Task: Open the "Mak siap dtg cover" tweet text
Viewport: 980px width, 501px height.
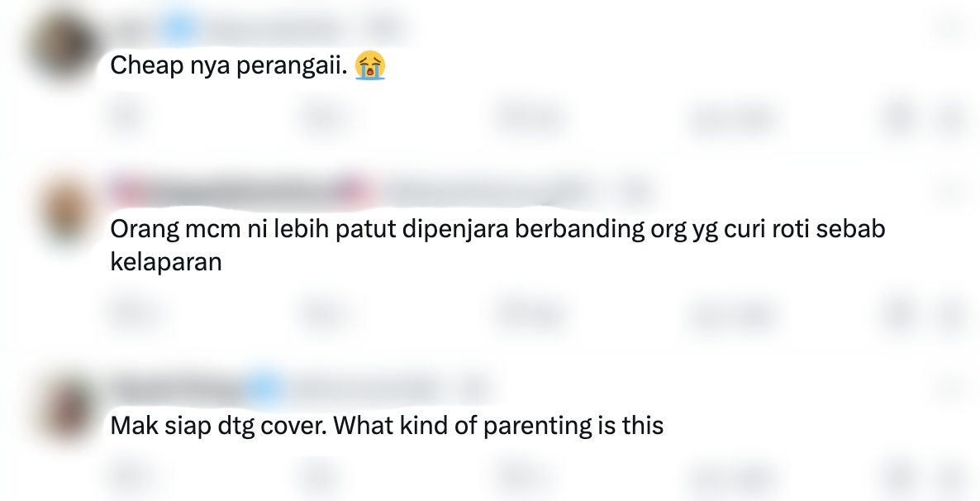Action: (x=387, y=426)
